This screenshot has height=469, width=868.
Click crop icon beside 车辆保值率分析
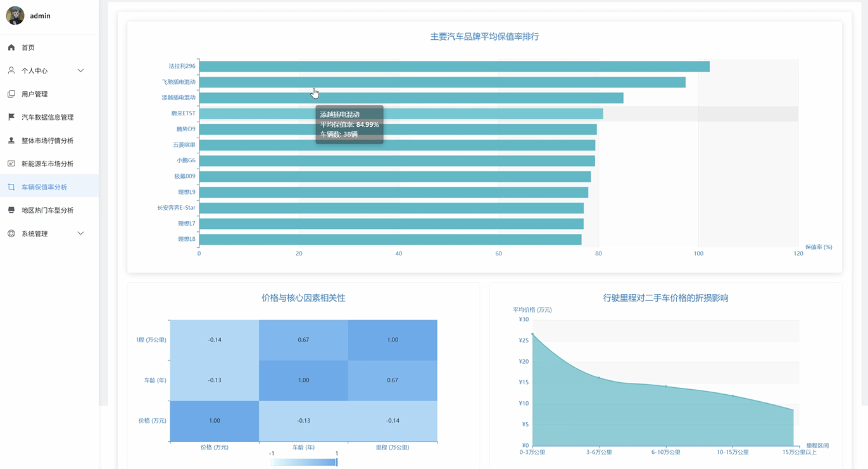[x=11, y=187]
